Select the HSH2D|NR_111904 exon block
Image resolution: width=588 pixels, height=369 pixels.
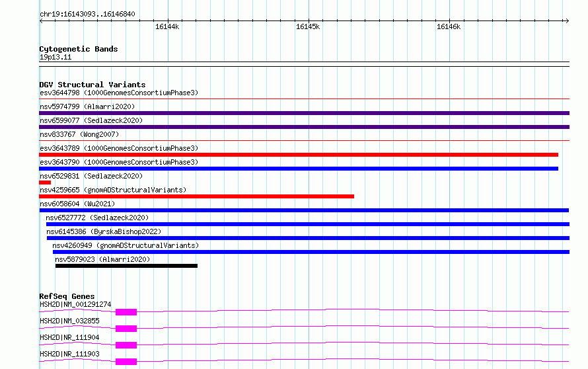click(x=126, y=345)
